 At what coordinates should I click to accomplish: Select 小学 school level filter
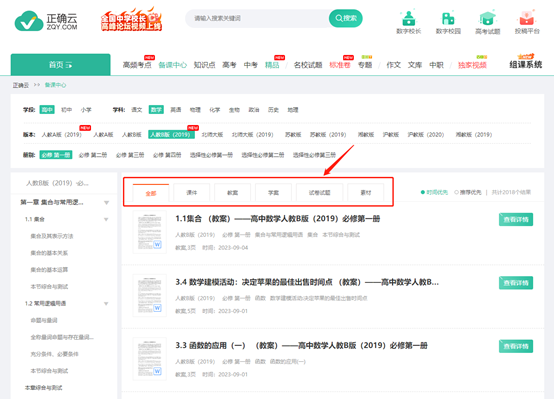[x=86, y=110]
